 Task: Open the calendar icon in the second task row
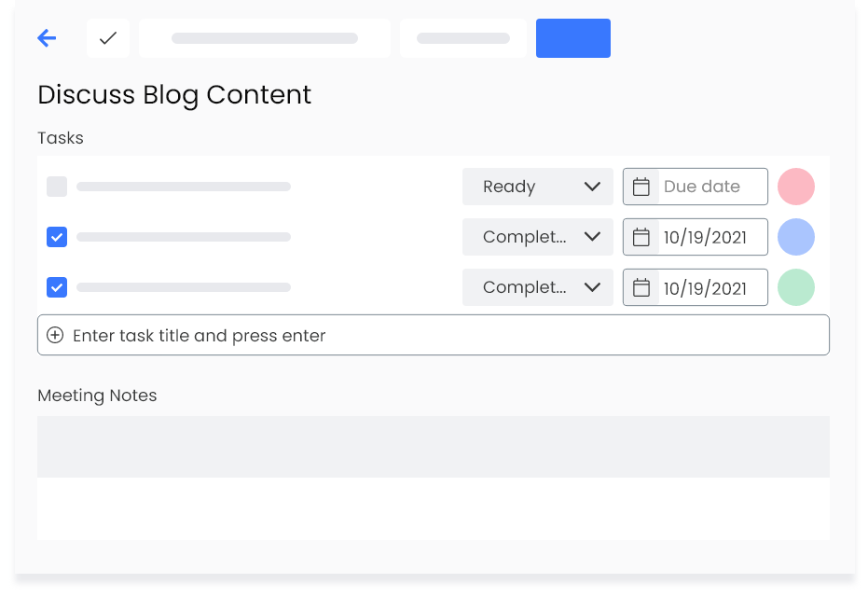coord(641,237)
